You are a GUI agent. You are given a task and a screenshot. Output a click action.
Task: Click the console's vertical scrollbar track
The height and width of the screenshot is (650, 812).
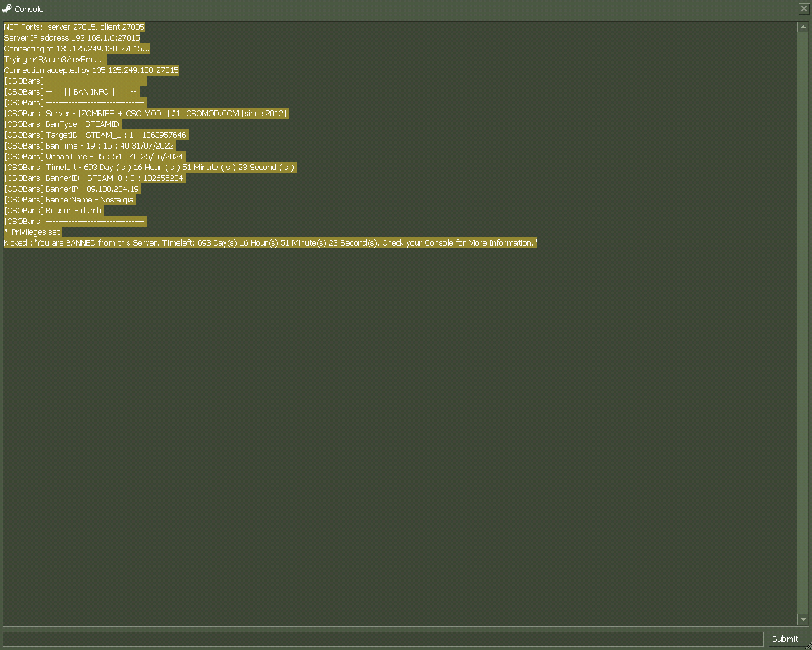(802, 317)
